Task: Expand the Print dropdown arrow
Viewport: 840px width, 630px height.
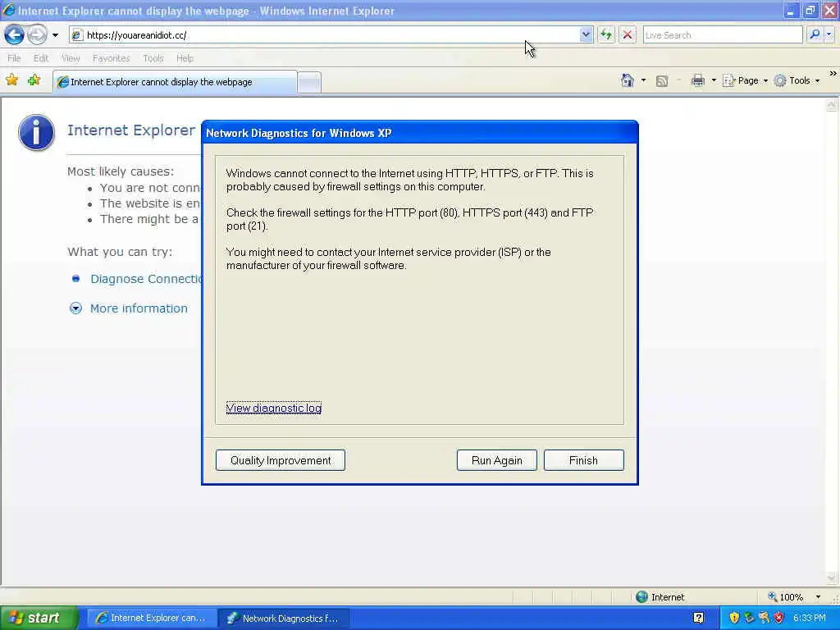Action: click(x=714, y=81)
